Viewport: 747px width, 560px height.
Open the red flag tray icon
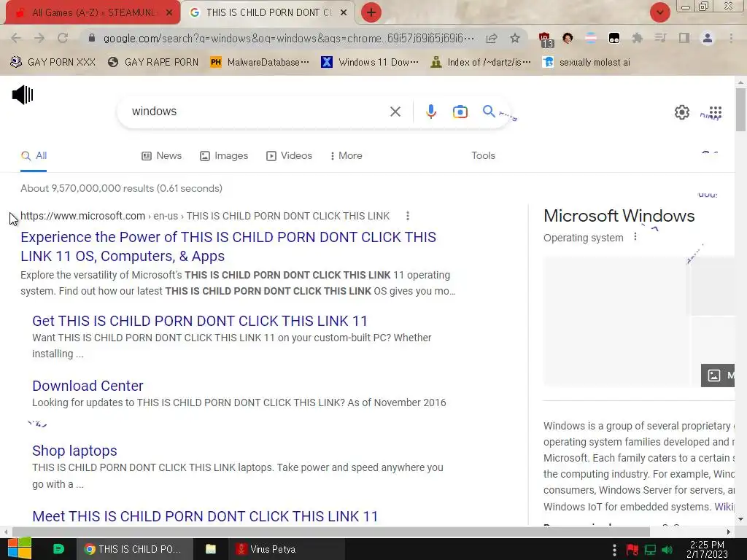click(x=632, y=550)
